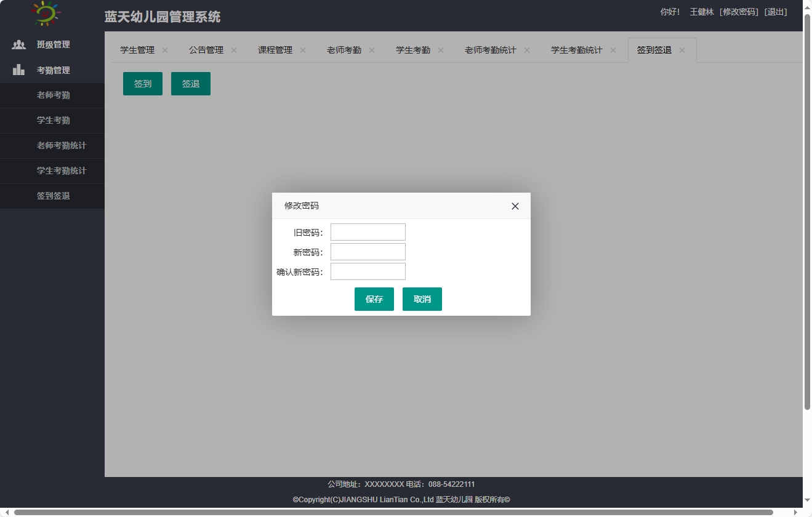Switch to the 老师考勤 tab

click(344, 50)
